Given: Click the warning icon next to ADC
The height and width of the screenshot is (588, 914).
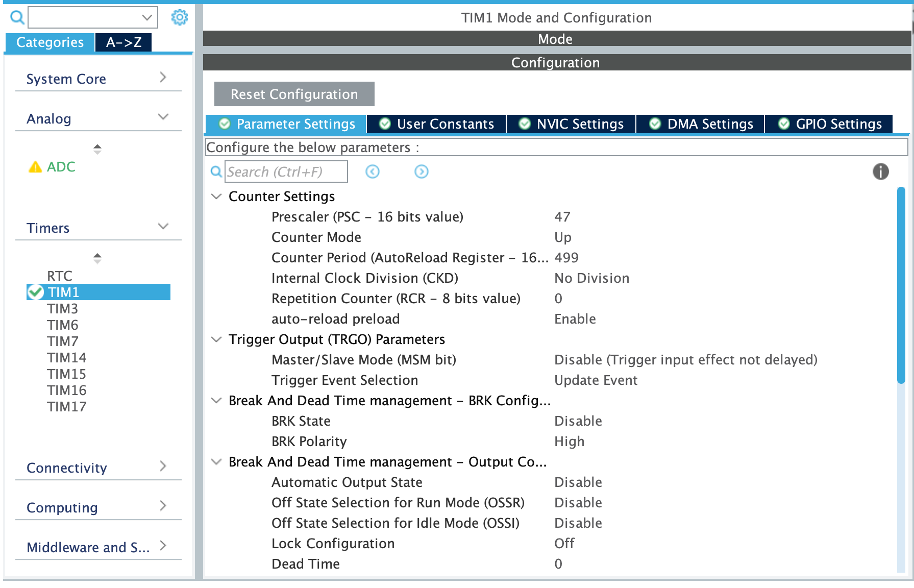Looking at the screenshot, I should pyautogui.click(x=34, y=167).
